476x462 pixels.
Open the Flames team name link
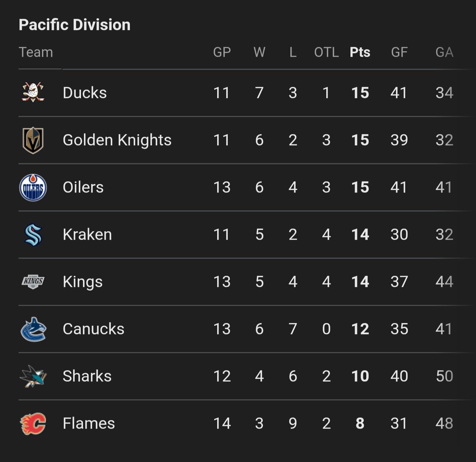pos(89,423)
